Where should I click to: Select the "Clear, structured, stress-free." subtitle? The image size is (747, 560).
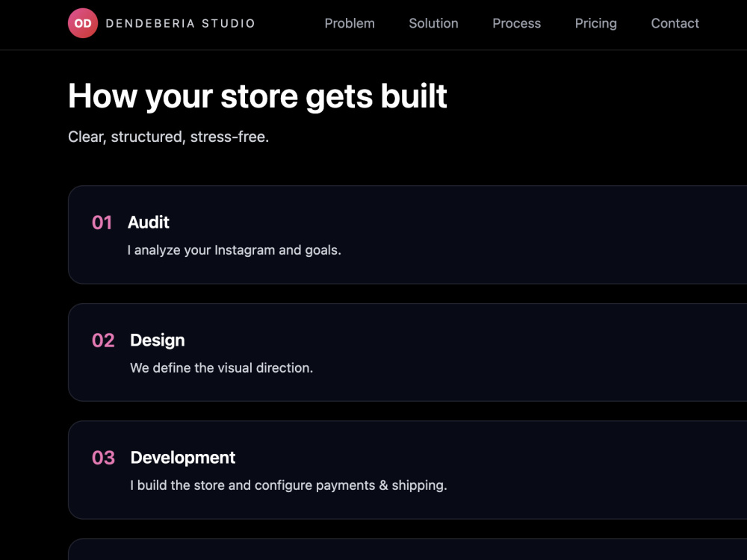pos(169,137)
